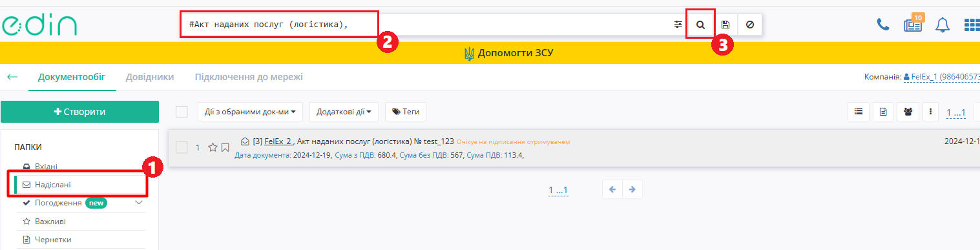Image resolution: width=980 pixels, height=250 pixels.
Task: Open the apps grid menu
Action: [x=972, y=25]
